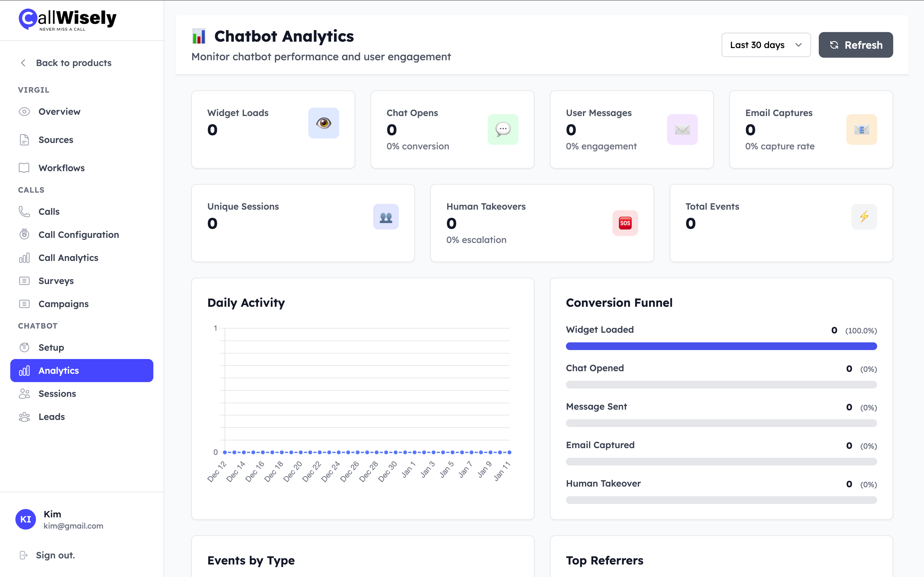
Task: Click the Refresh button
Action: tap(855, 45)
